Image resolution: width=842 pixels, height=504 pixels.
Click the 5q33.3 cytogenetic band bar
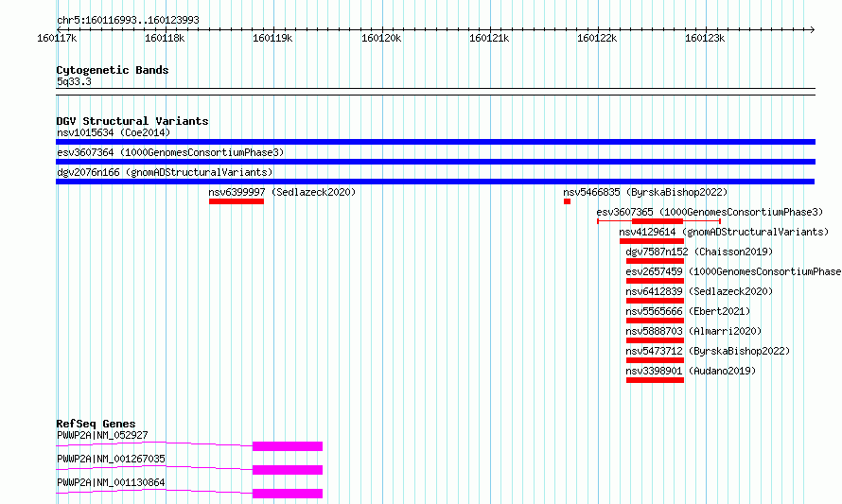point(435,92)
